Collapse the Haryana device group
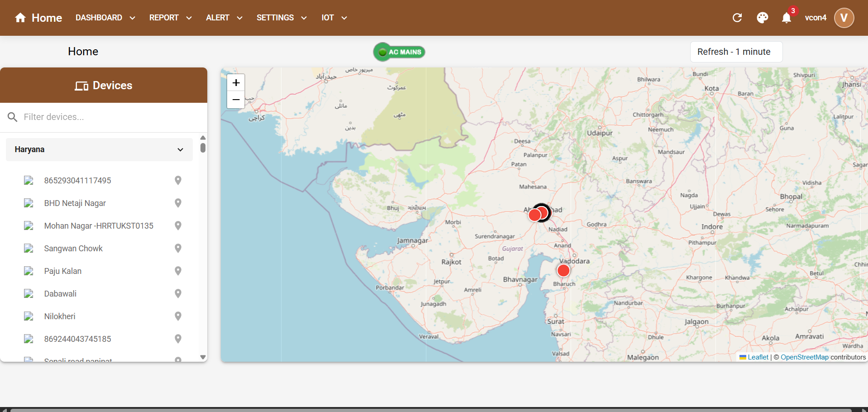This screenshot has height=412, width=868. (x=99, y=149)
